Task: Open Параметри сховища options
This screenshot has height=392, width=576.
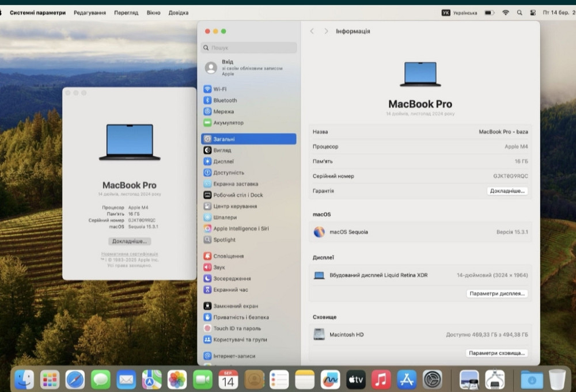Action: [497, 353]
